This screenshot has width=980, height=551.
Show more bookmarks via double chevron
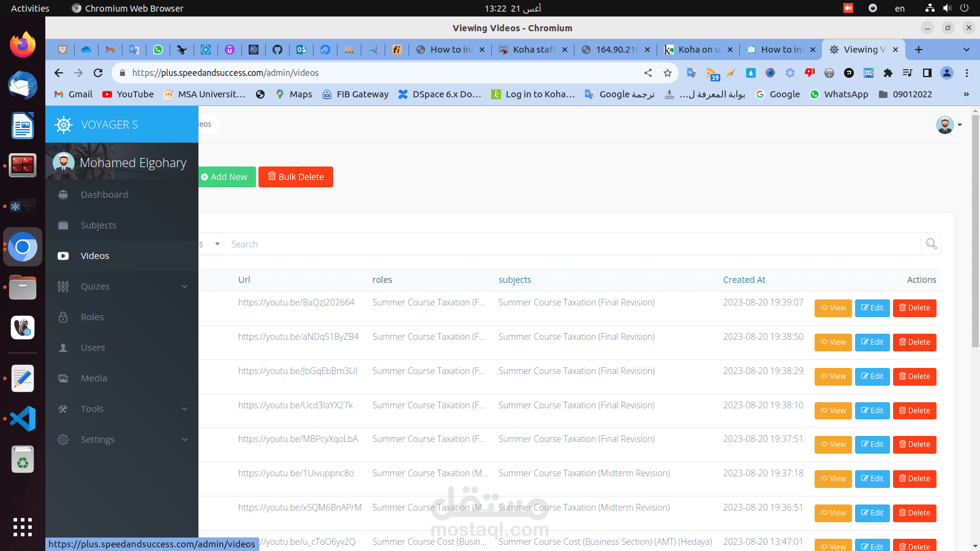[967, 94]
